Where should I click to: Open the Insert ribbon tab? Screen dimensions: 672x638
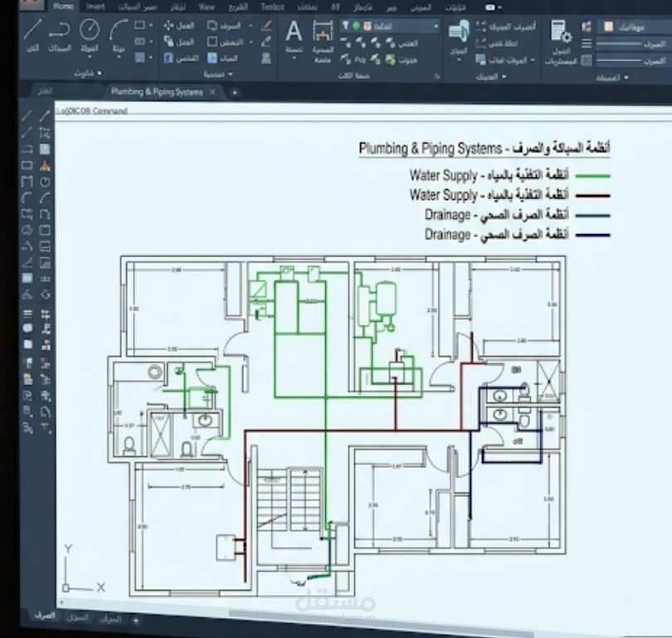[95, 7]
